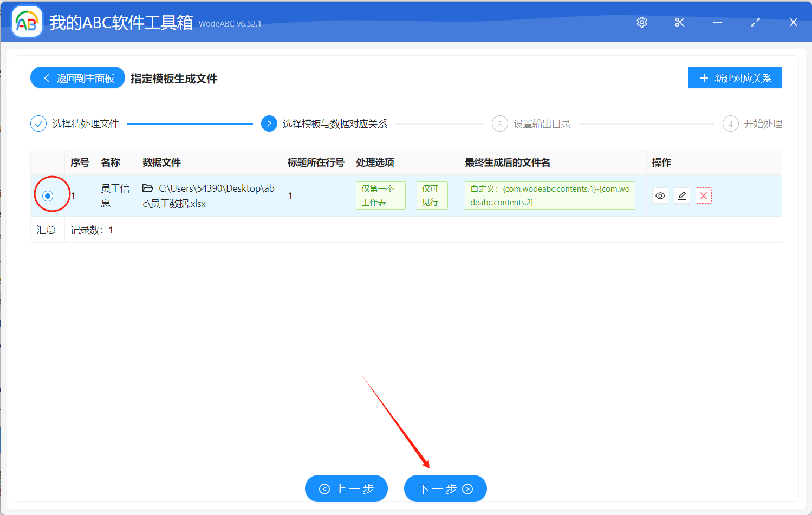Click the plus icon on 新建对应关系

coord(704,77)
